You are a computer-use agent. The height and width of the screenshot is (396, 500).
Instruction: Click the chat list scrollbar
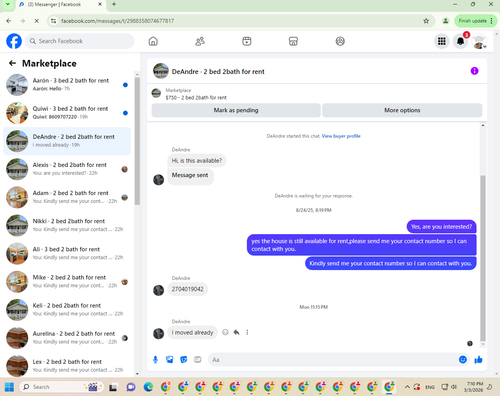137,140
